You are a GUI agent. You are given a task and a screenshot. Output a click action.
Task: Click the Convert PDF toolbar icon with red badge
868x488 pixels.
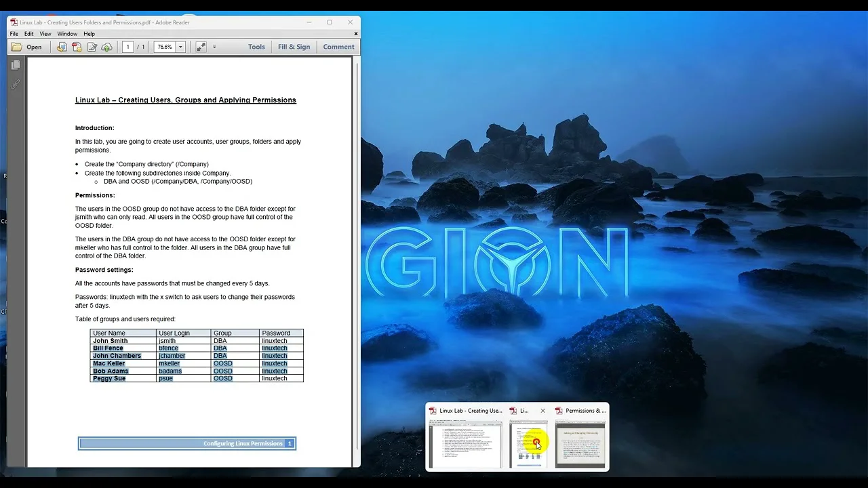77,47
